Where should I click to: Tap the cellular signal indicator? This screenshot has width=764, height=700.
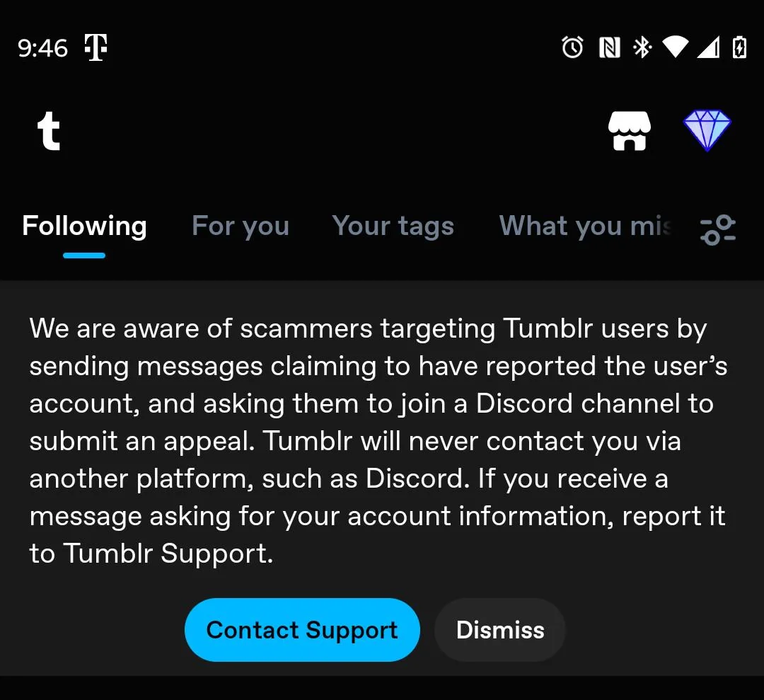[x=707, y=47]
